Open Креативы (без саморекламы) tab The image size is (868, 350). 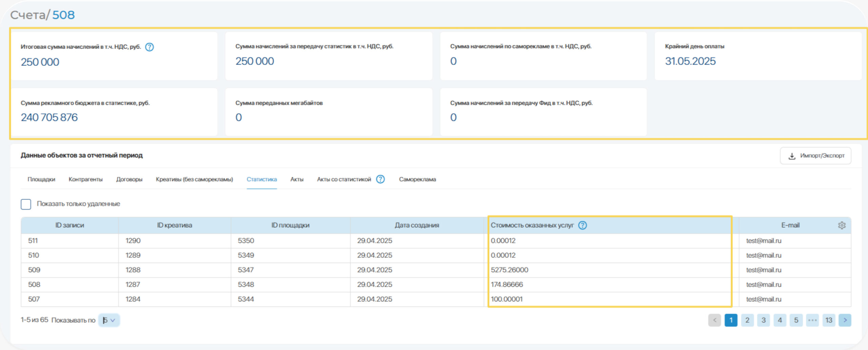click(194, 179)
